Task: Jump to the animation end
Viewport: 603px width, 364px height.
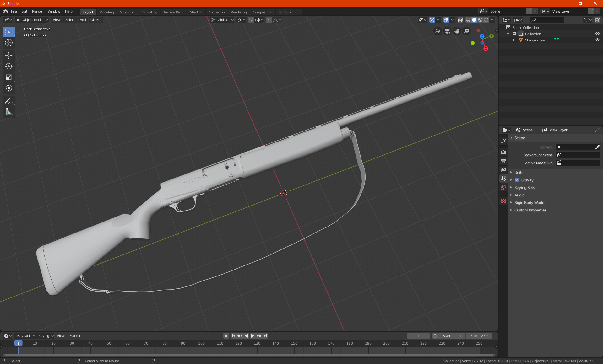Action: tap(265, 336)
